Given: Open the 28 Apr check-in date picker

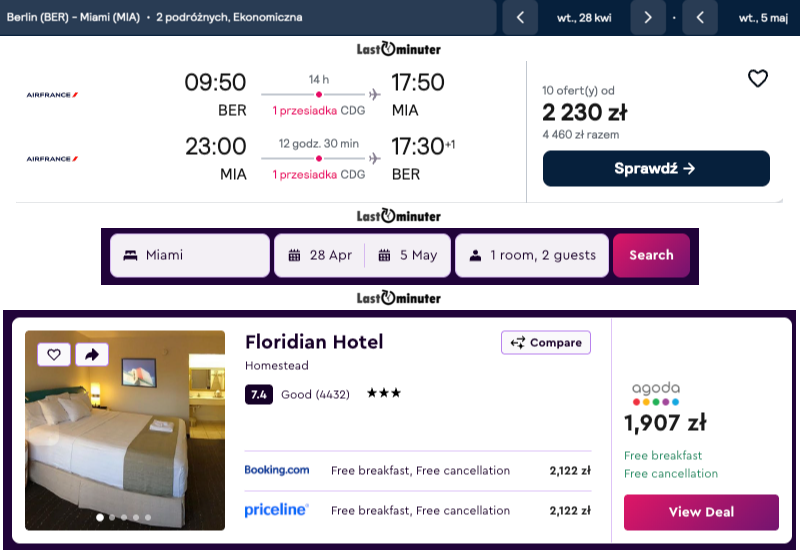Looking at the screenshot, I should [x=320, y=255].
